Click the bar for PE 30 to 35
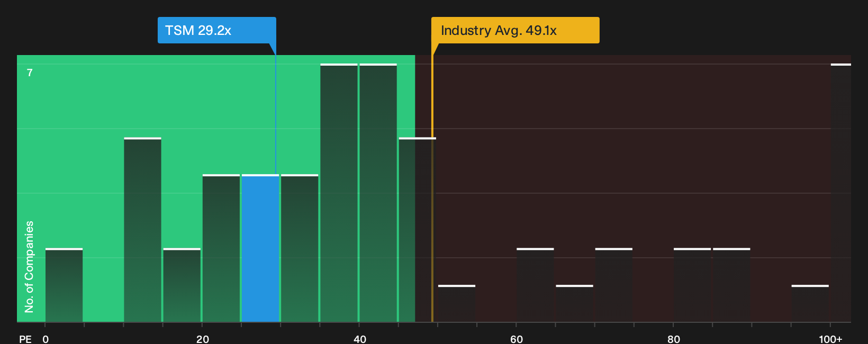The width and height of the screenshot is (868, 344). (300, 248)
